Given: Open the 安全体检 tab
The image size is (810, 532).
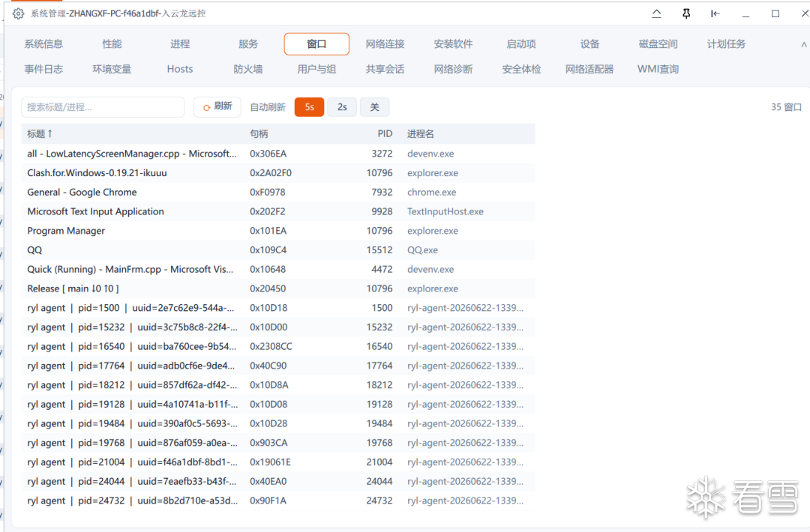Looking at the screenshot, I should point(521,69).
